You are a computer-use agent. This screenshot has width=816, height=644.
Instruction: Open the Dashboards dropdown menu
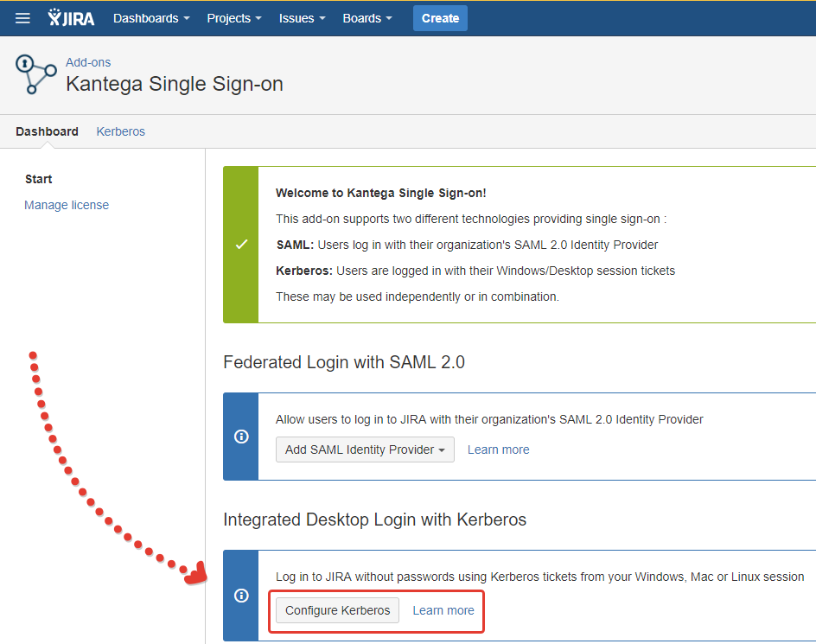tap(151, 18)
